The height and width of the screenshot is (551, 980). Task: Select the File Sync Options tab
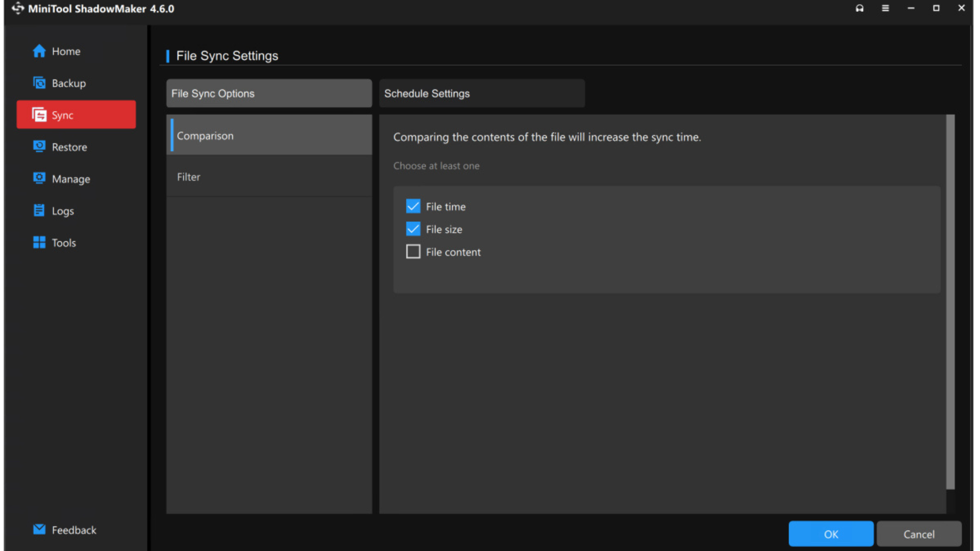click(x=268, y=93)
